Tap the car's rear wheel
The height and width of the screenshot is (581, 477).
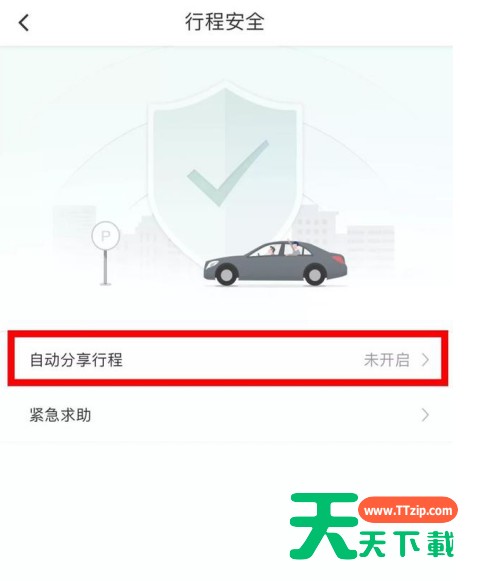314,275
